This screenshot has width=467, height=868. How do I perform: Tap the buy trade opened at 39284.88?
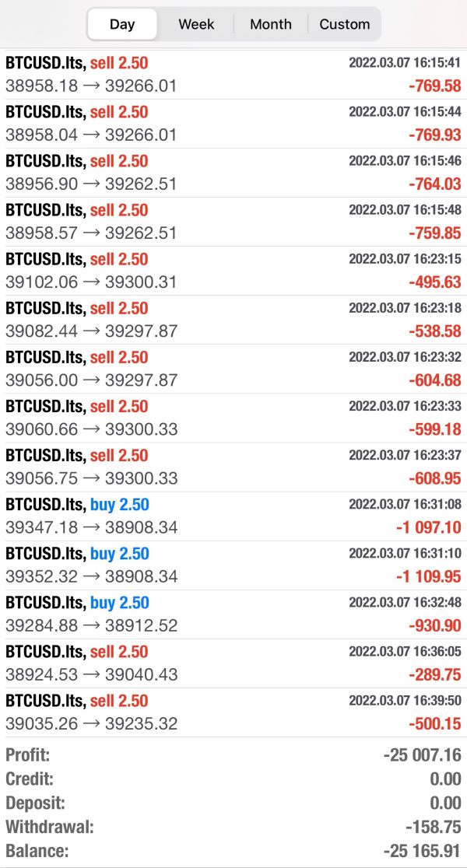point(233,614)
